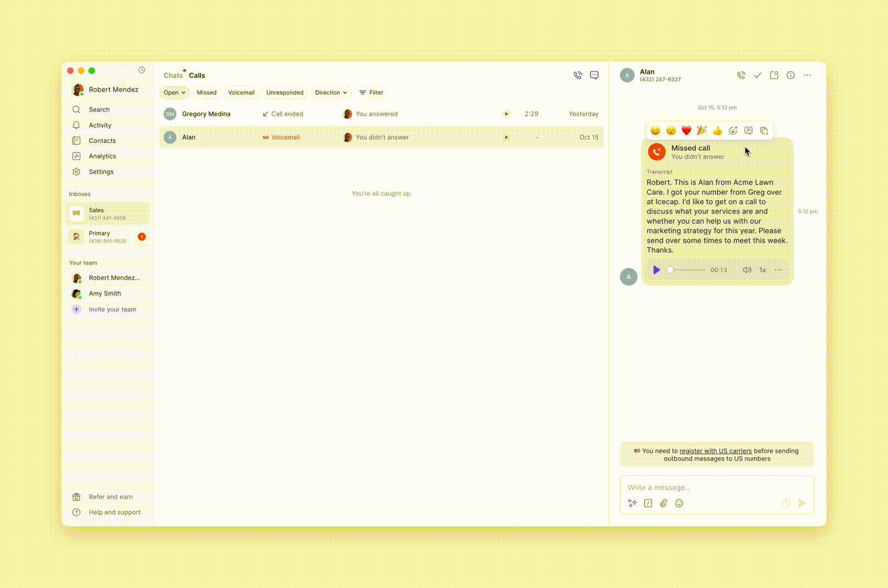Click the AI sparkle icon in composer
Image resolution: width=888 pixels, height=588 pixels.
(x=632, y=503)
